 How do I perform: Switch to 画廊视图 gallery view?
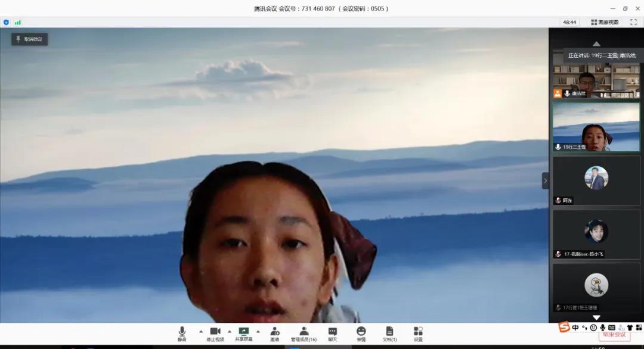[x=605, y=22]
